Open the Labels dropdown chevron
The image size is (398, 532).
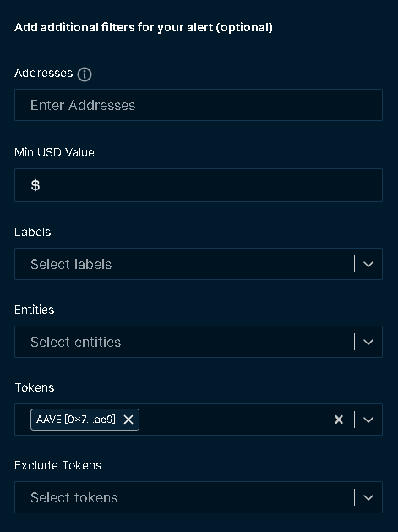368,264
